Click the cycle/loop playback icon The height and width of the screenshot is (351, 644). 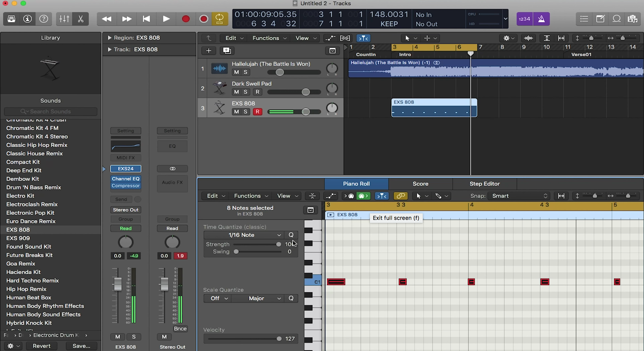point(220,19)
